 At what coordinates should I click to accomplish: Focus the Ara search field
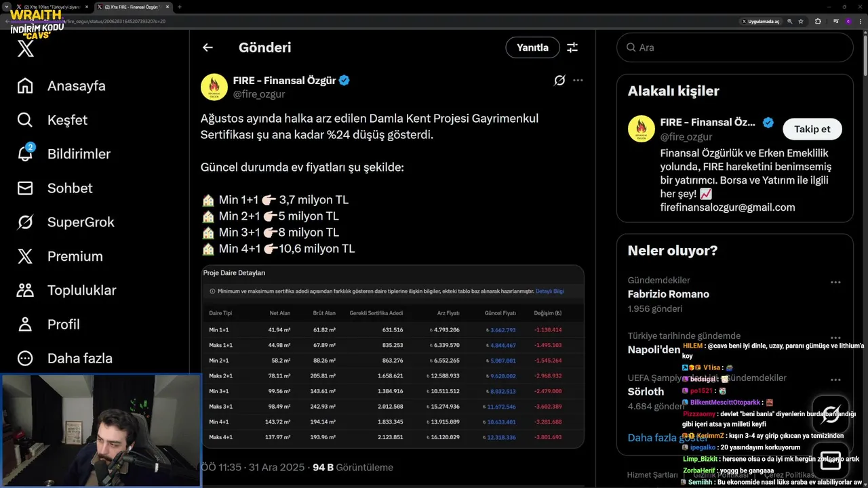pyautogui.click(x=734, y=47)
